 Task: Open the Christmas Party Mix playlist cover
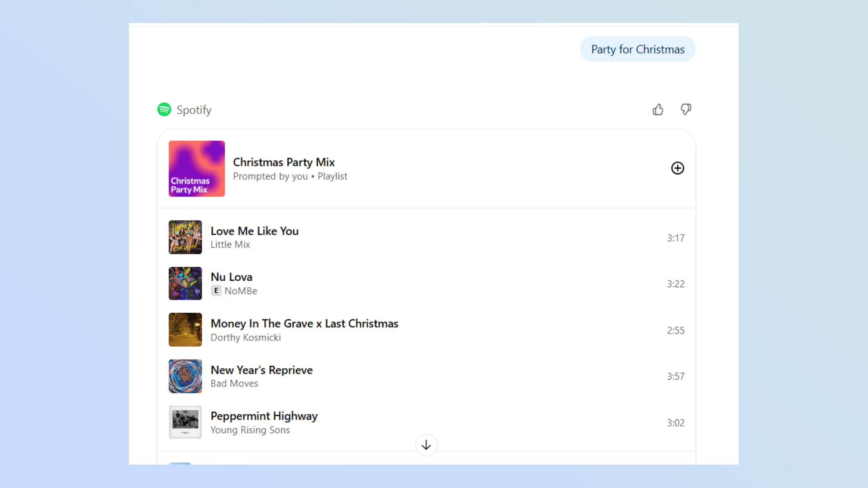(196, 168)
